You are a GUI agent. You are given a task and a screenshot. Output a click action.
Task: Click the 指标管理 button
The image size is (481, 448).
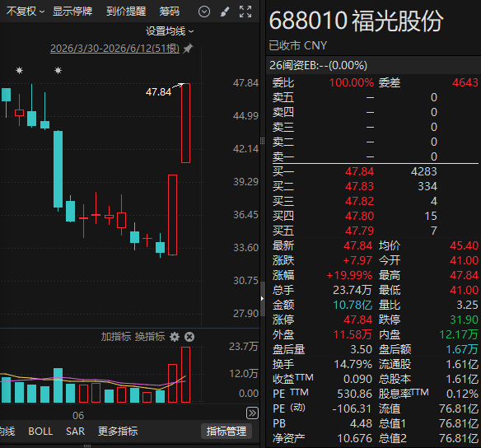[226, 432]
